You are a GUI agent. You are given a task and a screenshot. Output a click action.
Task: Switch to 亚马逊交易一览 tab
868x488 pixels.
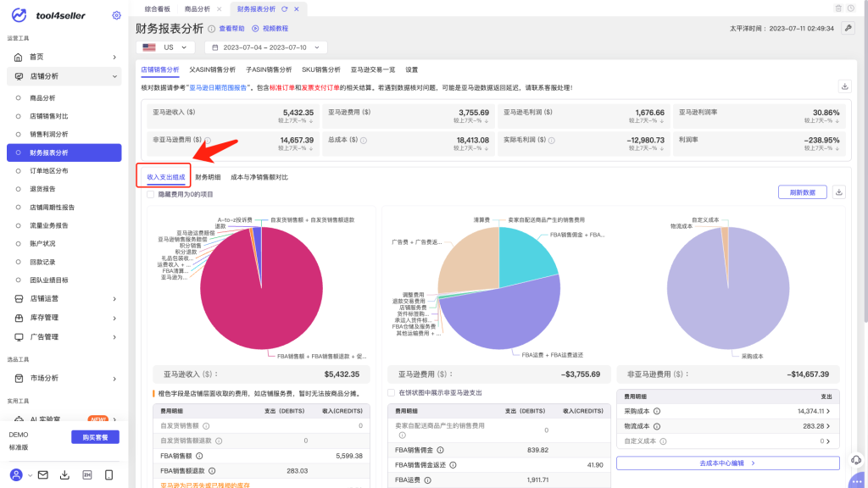(x=373, y=69)
